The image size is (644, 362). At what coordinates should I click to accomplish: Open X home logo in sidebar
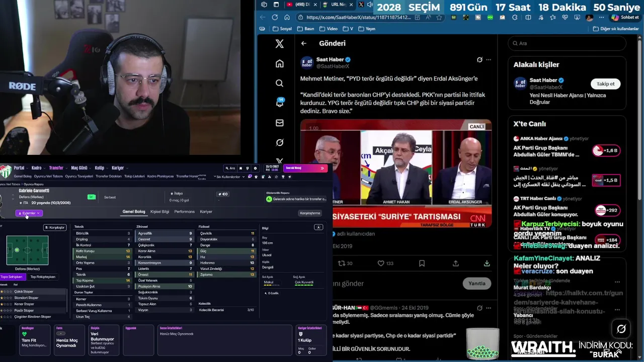280,44
